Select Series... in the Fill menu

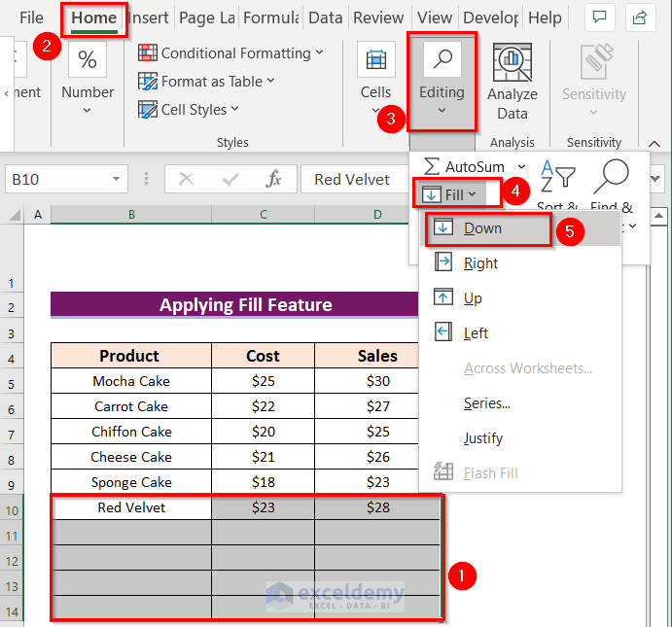pyautogui.click(x=520, y=403)
